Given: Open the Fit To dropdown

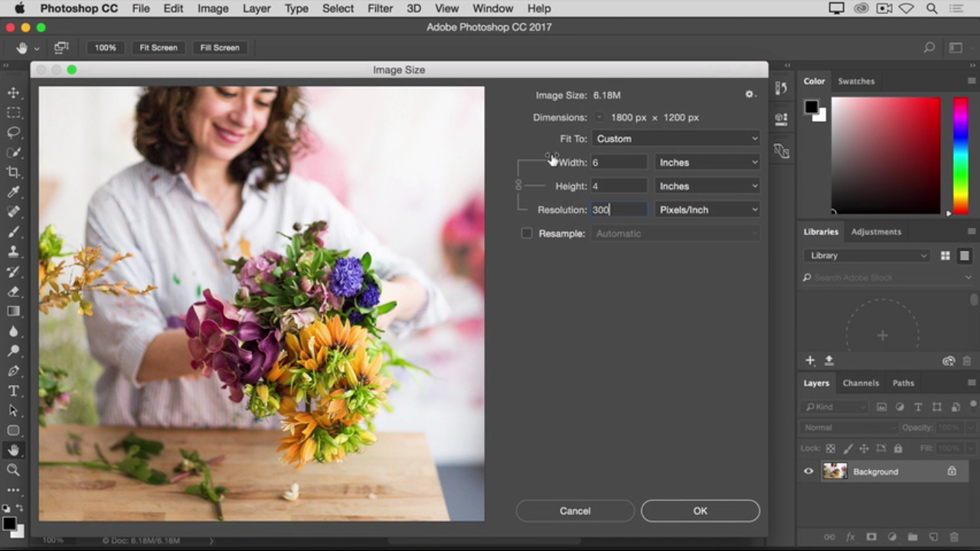Looking at the screenshot, I should [676, 139].
